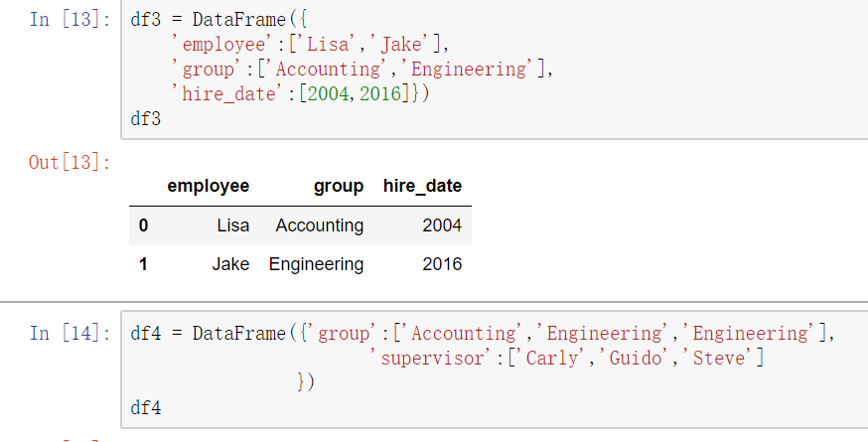Click the Accounting cell in output table
The width and height of the screenshot is (868, 442).
coord(320,225)
